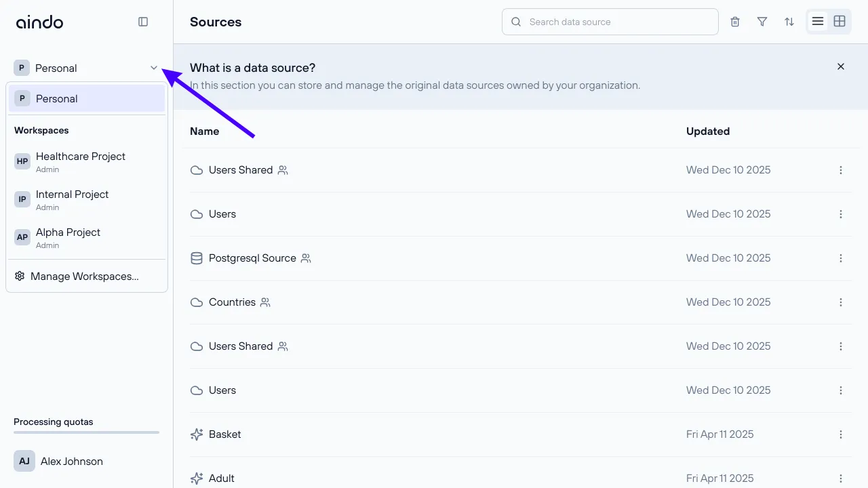Image resolution: width=868 pixels, height=488 pixels.
Task: Choose the Alpha Project workspace
Action: [x=68, y=237]
